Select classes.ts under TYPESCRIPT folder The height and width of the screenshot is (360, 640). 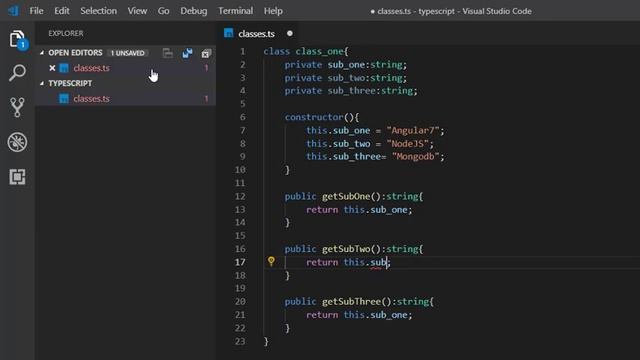[x=126, y=99]
